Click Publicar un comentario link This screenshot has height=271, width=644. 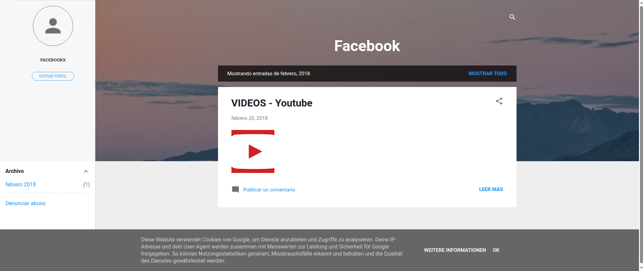(269, 190)
